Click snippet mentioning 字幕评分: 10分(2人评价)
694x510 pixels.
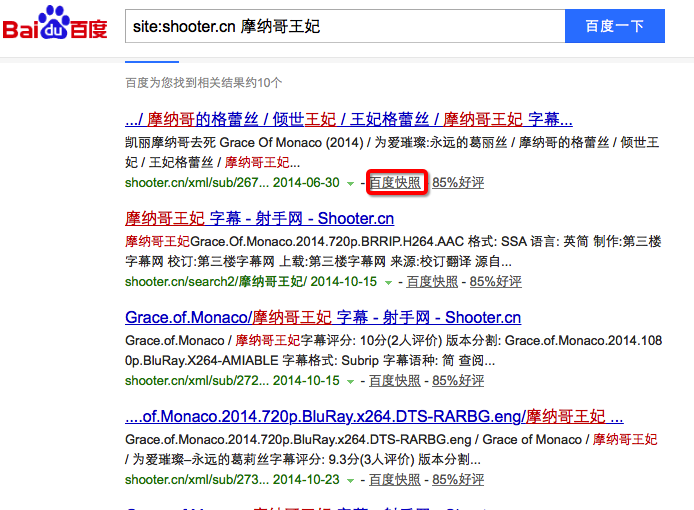(393, 350)
